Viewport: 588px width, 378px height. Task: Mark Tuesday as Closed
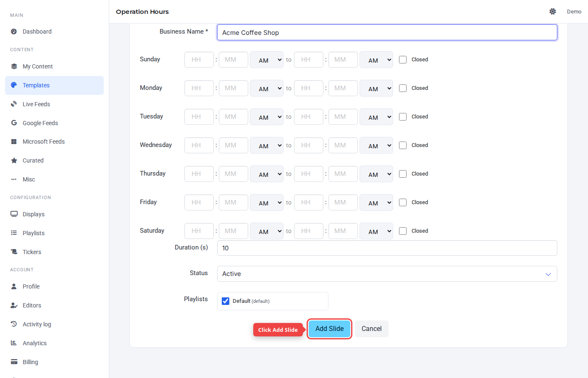pyautogui.click(x=403, y=117)
